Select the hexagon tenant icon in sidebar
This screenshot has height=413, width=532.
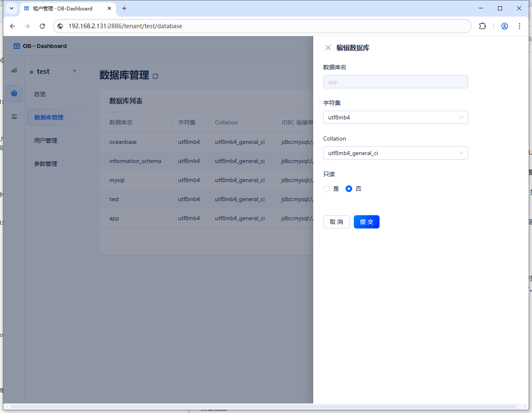pyautogui.click(x=14, y=94)
